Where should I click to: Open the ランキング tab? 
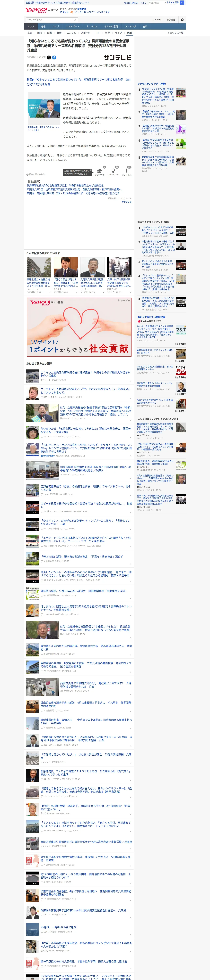pyautogui.click(x=130, y=27)
